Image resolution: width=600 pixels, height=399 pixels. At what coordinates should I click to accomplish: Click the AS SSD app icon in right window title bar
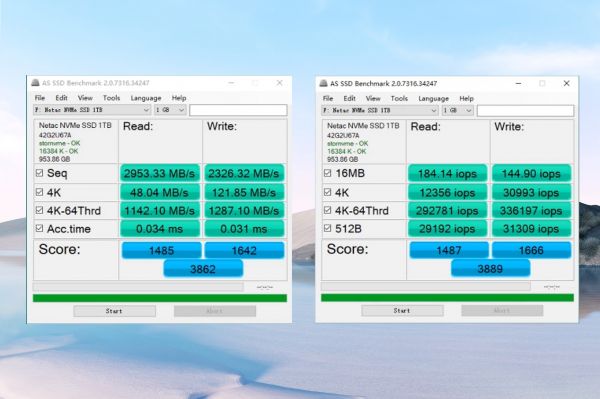pyautogui.click(x=323, y=83)
